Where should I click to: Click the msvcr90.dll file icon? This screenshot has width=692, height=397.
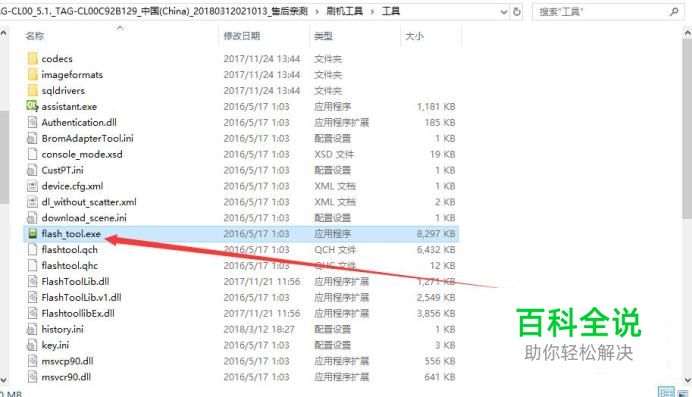[32, 377]
